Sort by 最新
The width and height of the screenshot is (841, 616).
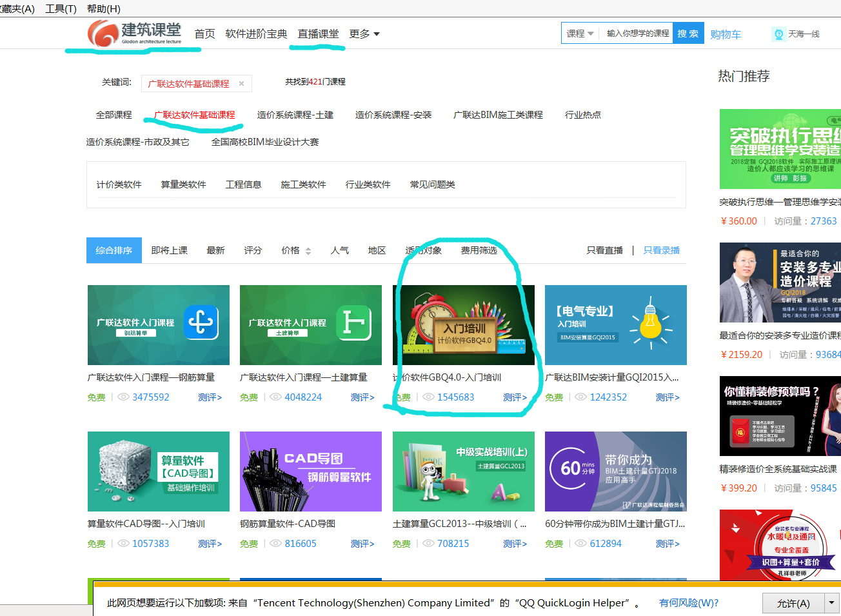(215, 250)
